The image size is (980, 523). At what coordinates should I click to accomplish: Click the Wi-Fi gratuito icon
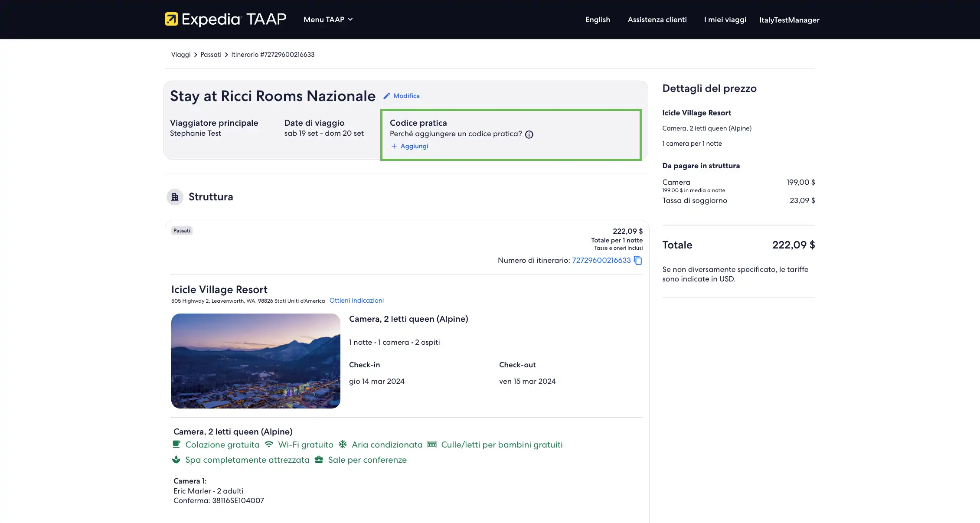[x=269, y=444]
